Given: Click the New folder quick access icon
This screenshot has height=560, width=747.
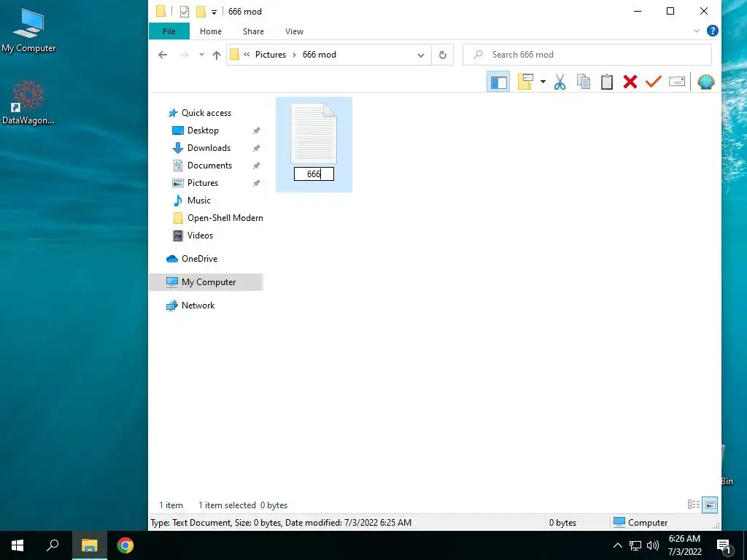Looking at the screenshot, I should [x=201, y=12].
